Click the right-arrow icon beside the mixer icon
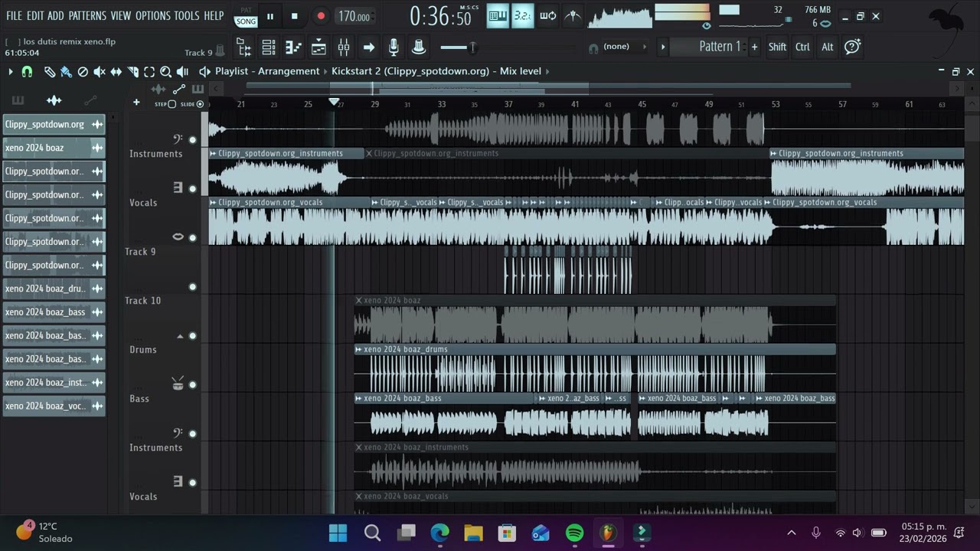Image resolution: width=980 pixels, height=551 pixels. pos(368,47)
